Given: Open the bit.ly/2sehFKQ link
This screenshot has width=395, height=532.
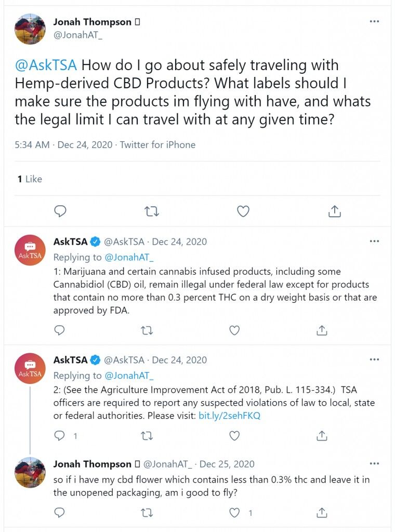Looking at the screenshot, I should coord(229,416).
